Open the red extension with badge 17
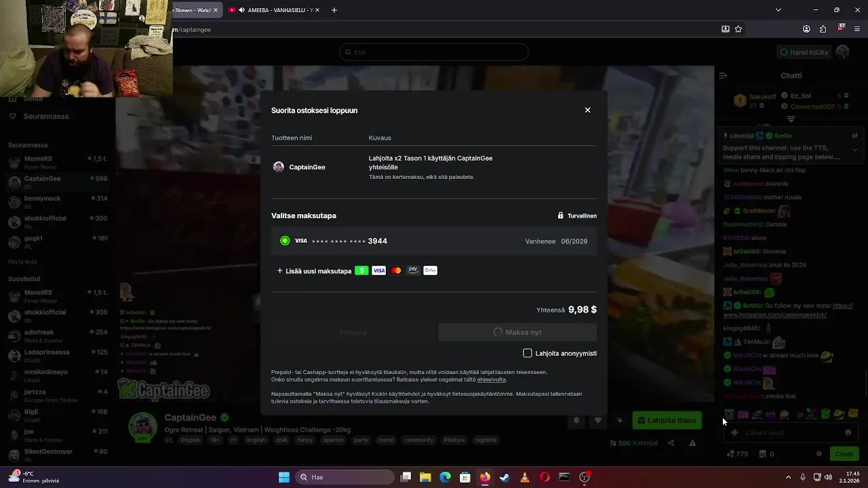The image size is (868, 488). tap(841, 28)
